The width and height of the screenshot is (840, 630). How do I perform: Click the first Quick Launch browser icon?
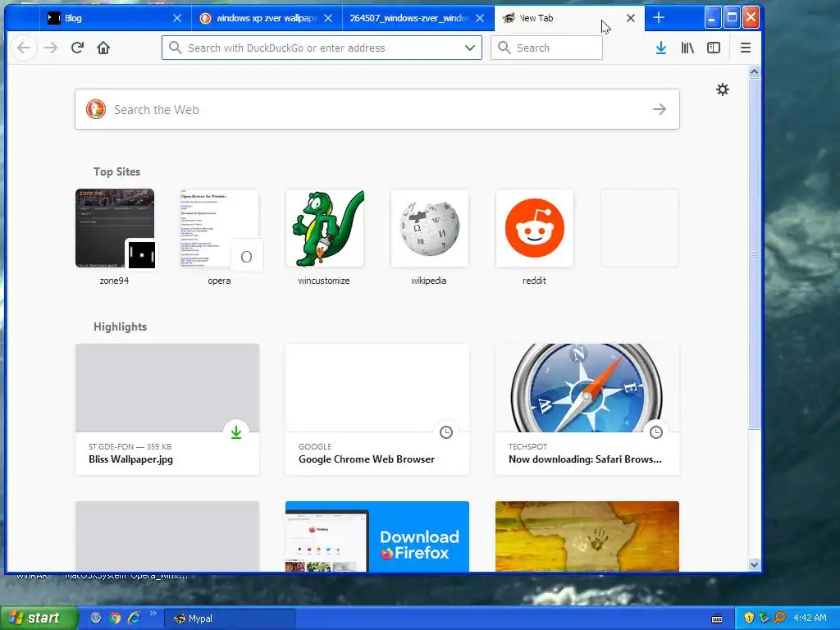pos(95,619)
